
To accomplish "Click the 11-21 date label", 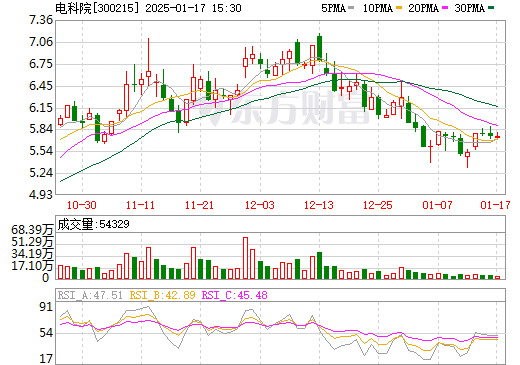I will pyautogui.click(x=199, y=205).
